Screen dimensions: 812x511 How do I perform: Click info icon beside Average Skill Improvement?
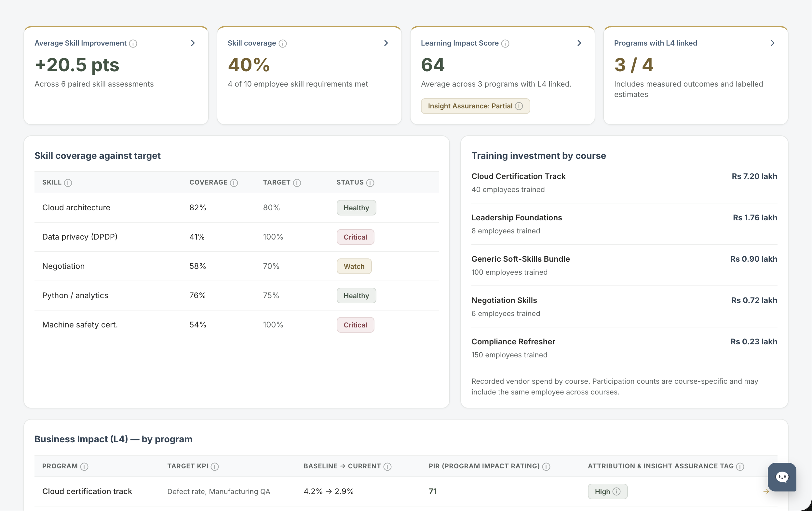pyautogui.click(x=133, y=44)
